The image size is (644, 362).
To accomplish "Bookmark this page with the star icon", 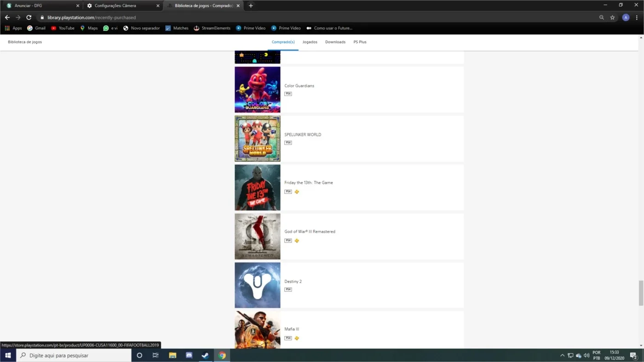I will (x=612, y=17).
